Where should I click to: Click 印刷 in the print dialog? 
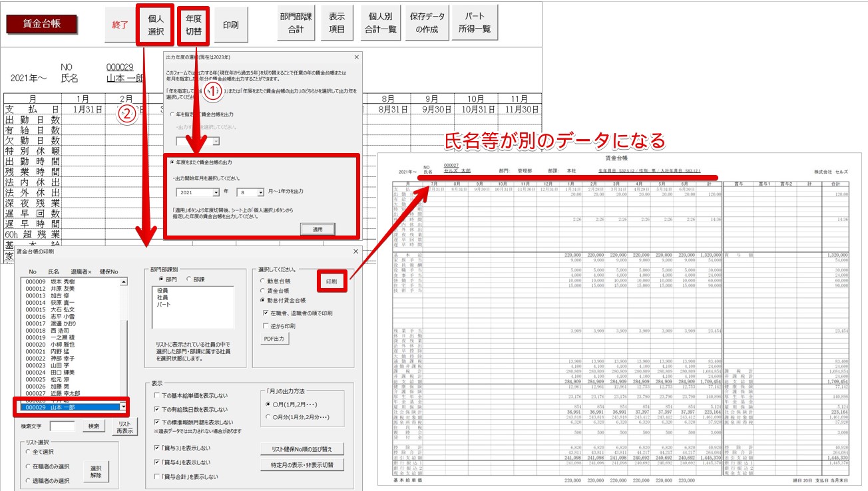pyautogui.click(x=332, y=282)
